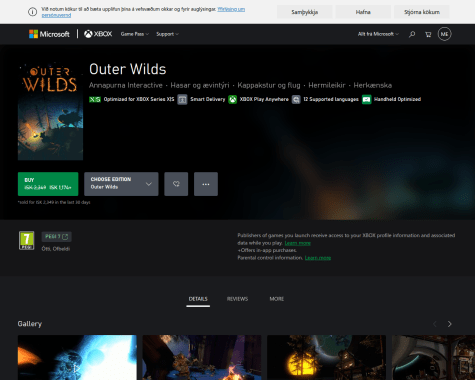This screenshot has width=475, height=380.
Task: Accept cookies with Samþykkja button
Action: pos(305,12)
